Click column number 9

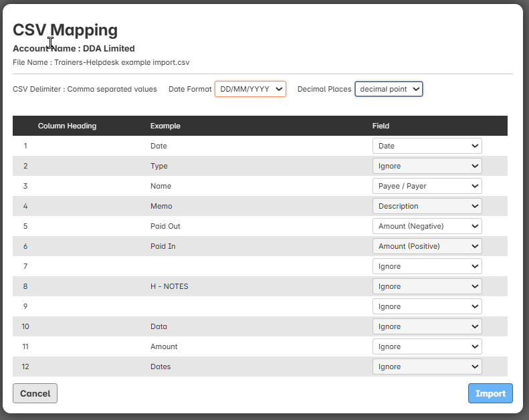pyautogui.click(x=25, y=306)
